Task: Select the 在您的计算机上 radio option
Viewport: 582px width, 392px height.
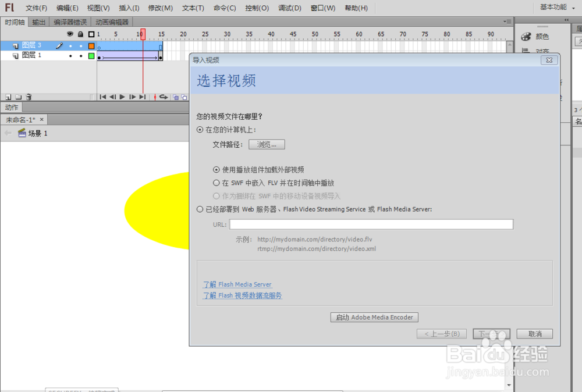Action: (200, 130)
